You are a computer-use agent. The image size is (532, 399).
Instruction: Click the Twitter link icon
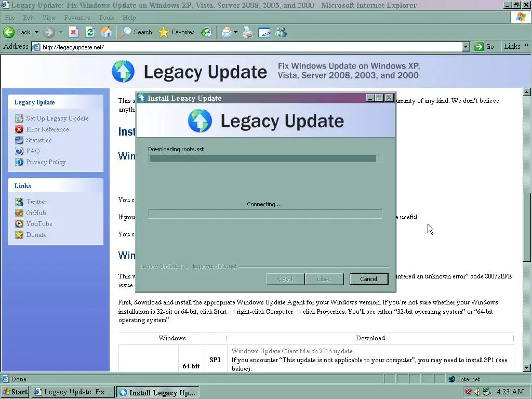19,202
